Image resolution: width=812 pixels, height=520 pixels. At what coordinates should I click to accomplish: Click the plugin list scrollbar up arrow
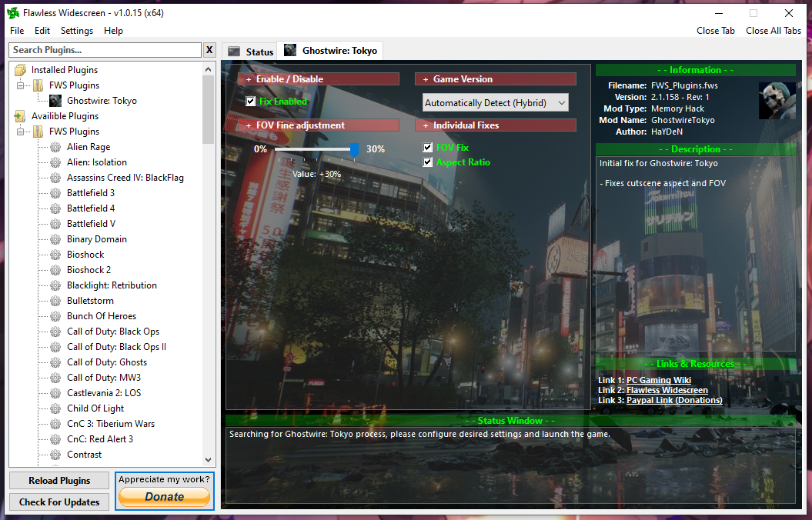coord(208,69)
